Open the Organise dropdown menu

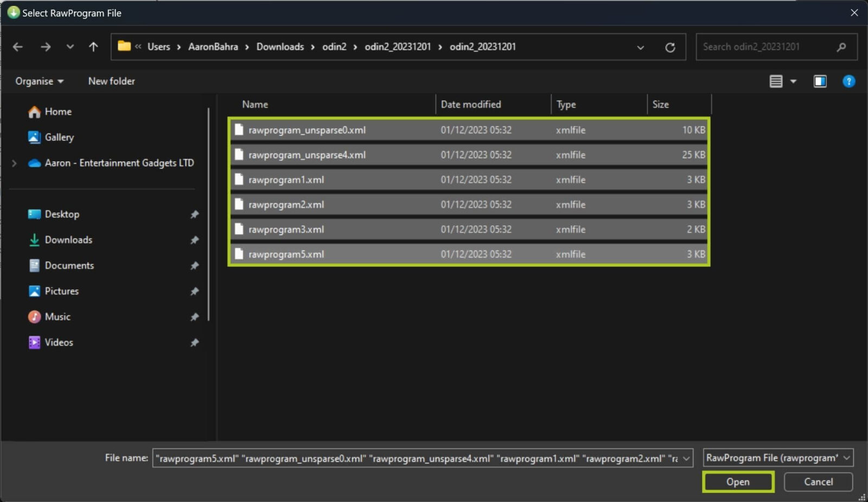(x=38, y=81)
